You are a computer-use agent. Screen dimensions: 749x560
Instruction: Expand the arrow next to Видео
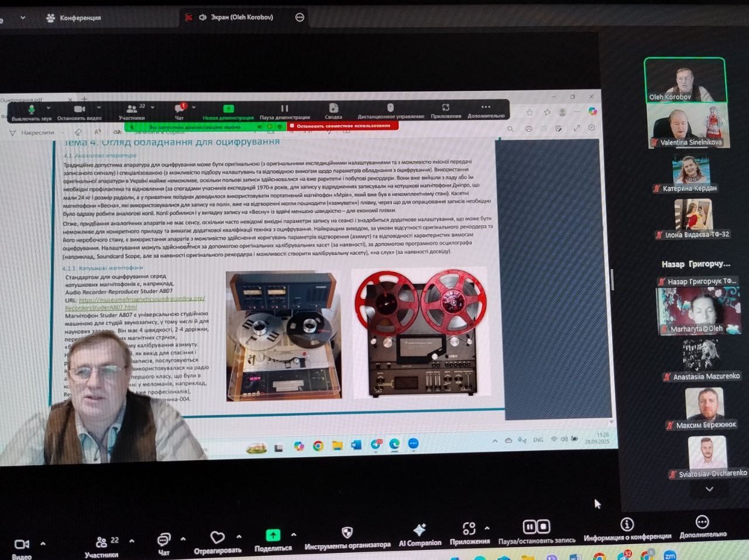(43, 544)
